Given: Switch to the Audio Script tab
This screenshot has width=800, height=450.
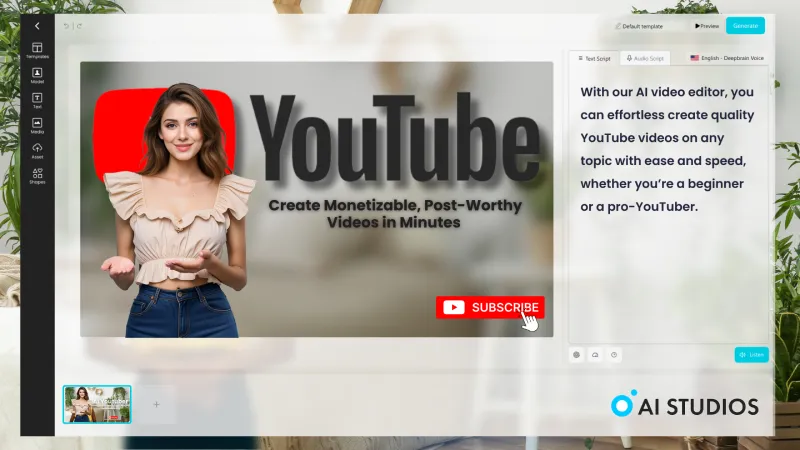Looking at the screenshot, I should 645,58.
